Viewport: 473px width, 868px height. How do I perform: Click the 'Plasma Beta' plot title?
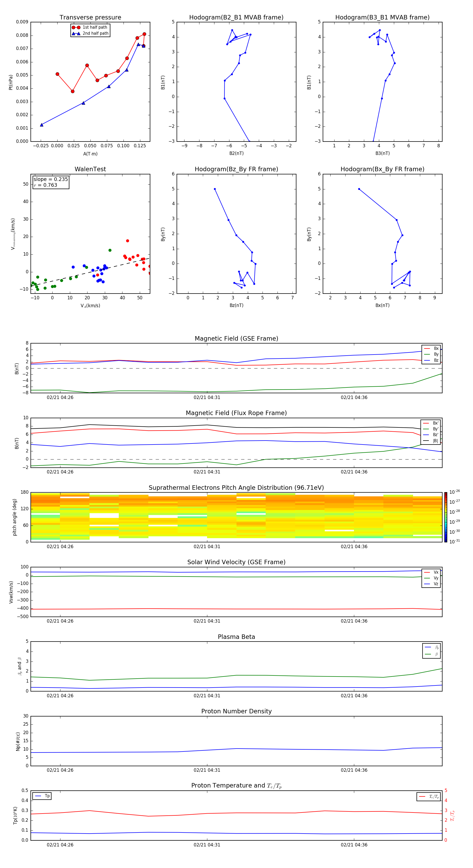236,637
